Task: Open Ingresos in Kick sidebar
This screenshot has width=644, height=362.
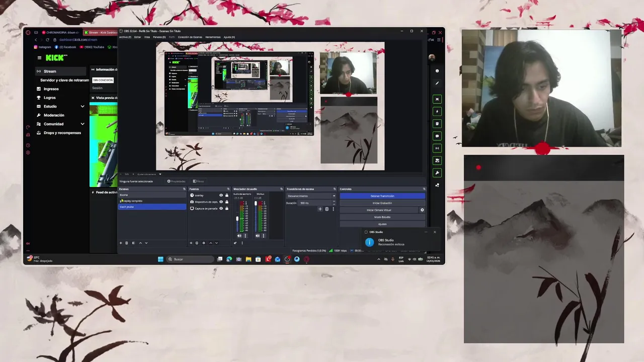Action: [x=51, y=89]
